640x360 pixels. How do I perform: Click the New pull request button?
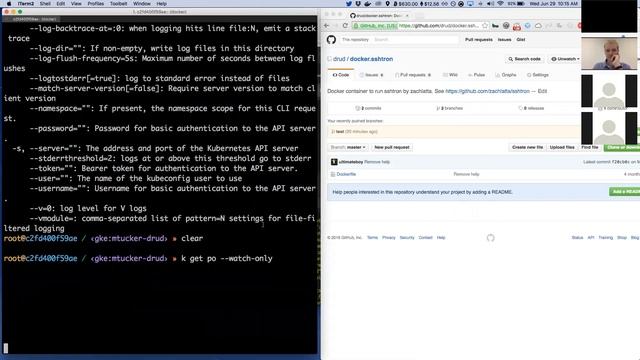[x=392, y=147]
